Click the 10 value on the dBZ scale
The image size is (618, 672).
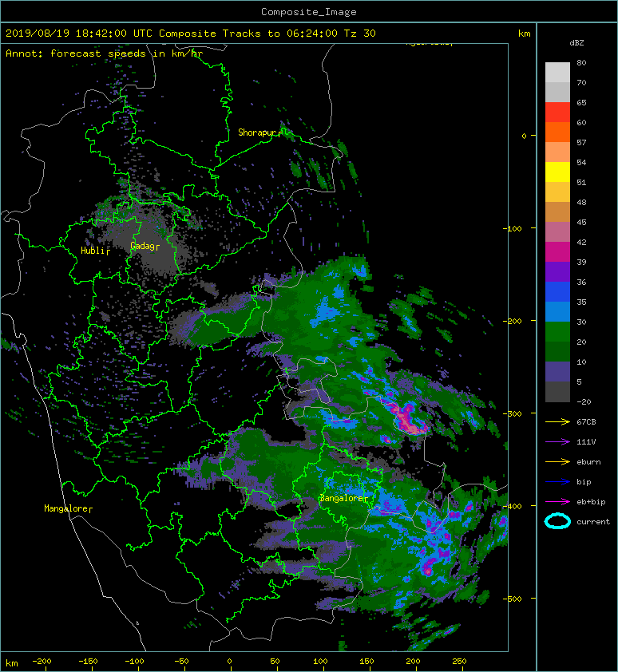click(581, 362)
